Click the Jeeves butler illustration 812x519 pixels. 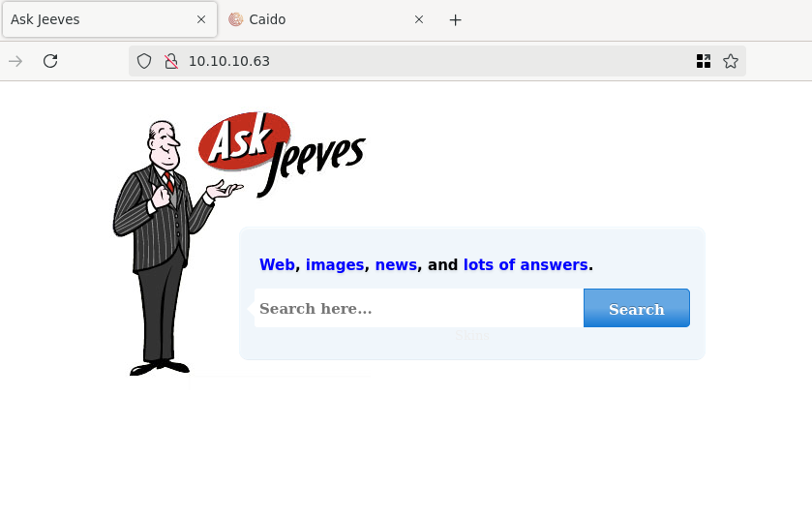[x=160, y=252]
